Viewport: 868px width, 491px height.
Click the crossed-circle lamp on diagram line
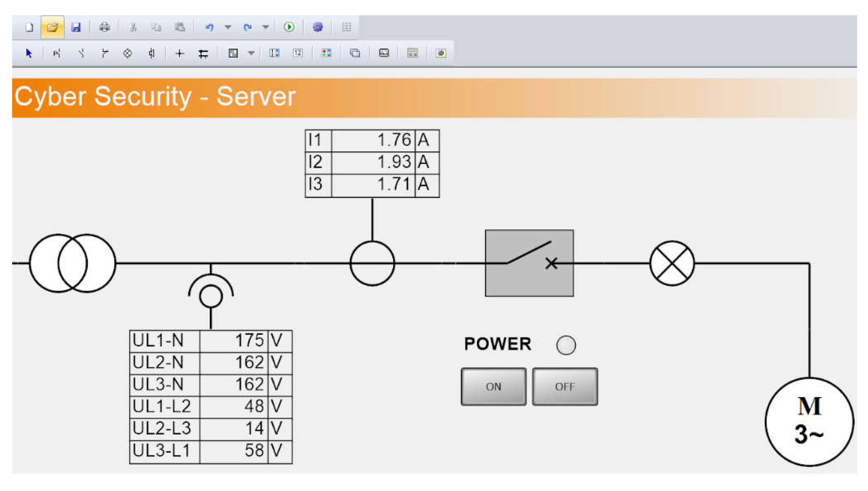672,263
